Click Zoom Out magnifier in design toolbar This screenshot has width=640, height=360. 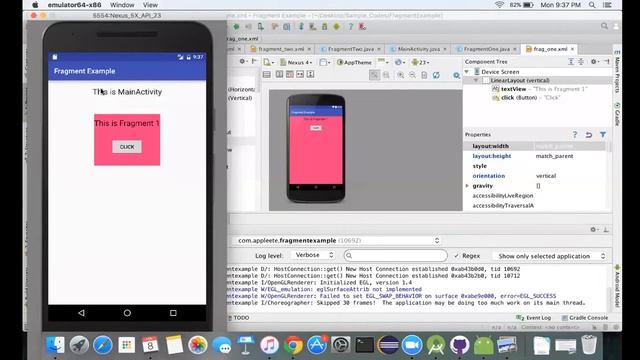(x=413, y=75)
